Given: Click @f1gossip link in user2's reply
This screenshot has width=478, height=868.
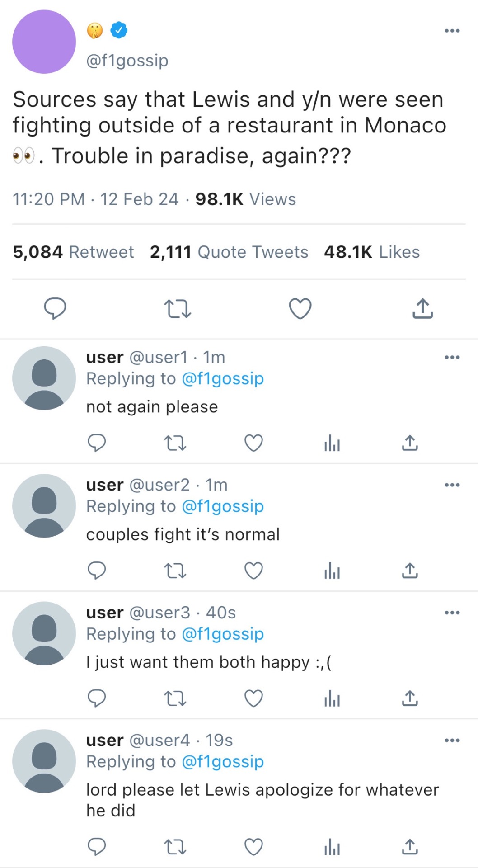Looking at the screenshot, I should (223, 506).
